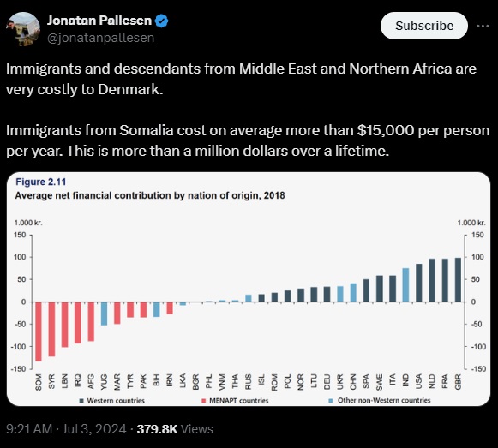Click the GBR dark bar in chart

pos(458,280)
